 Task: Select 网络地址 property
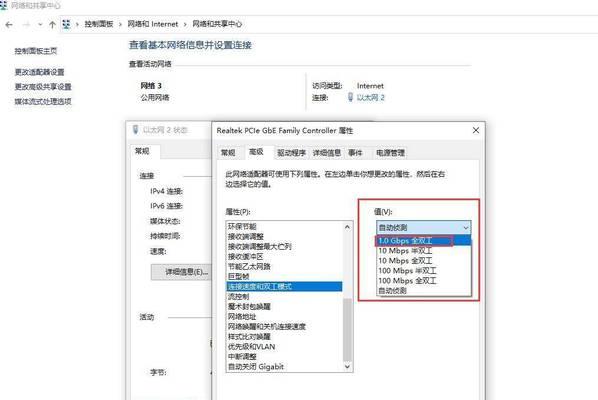coord(284,316)
